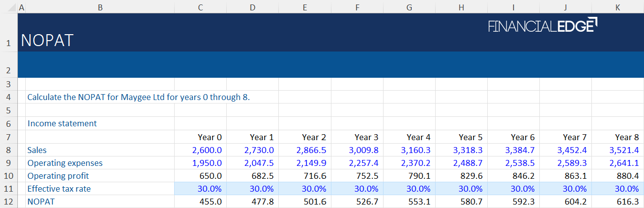Click the Financial Edge logo
This screenshot has height=208, width=644.
point(543,26)
